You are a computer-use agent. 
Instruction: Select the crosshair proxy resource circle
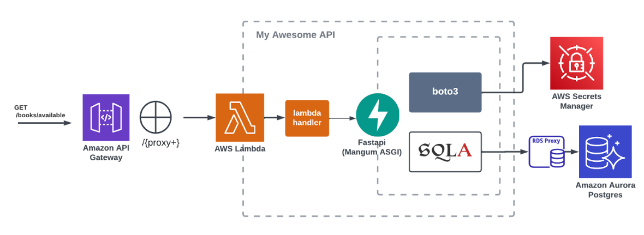pyautogui.click(x=156, y=117)
